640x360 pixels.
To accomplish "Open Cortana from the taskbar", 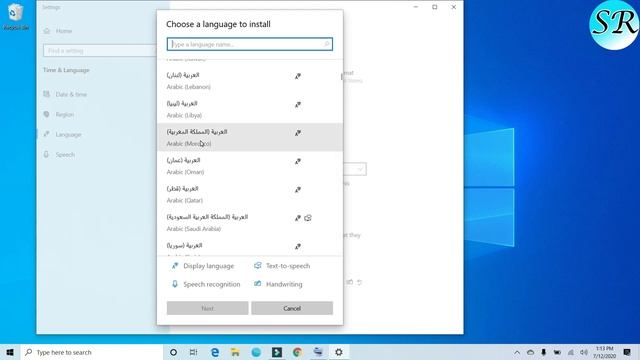I will click(x=173, y=352).
